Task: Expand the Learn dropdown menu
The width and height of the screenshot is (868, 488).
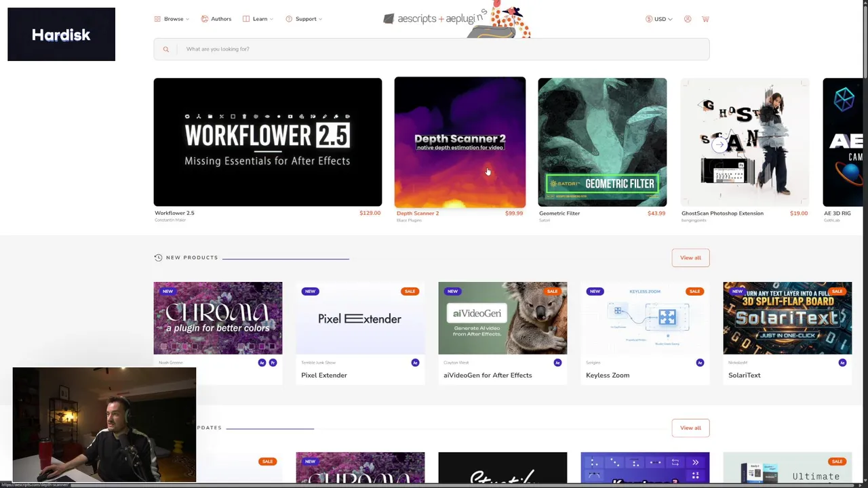Action: pyautogui.click(x=258, y=19)
